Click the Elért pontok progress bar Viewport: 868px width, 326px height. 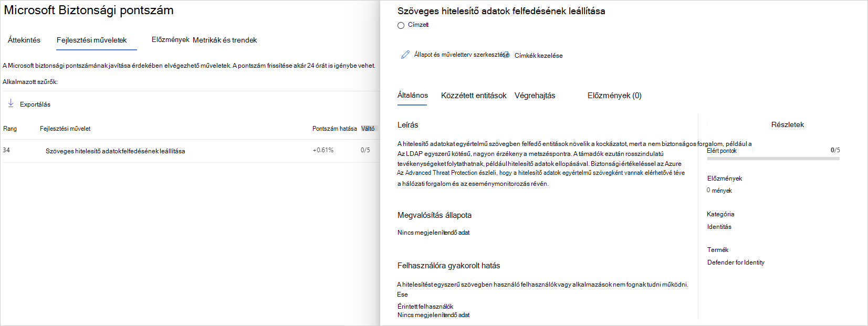pos(773,158)
